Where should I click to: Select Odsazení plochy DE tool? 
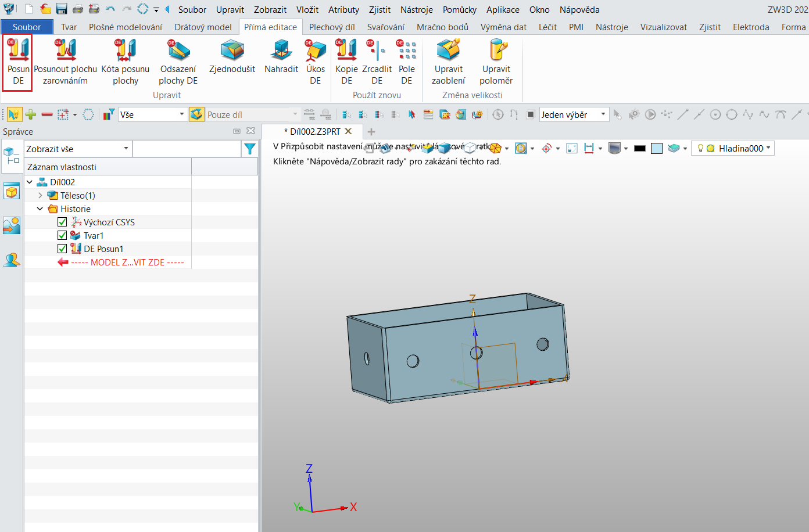178,62
